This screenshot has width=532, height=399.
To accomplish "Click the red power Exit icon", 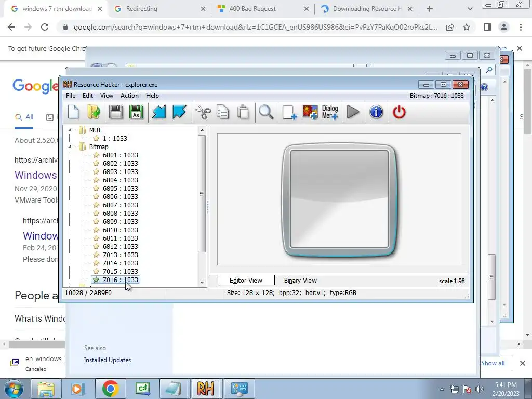I will [x=399, y=112].
